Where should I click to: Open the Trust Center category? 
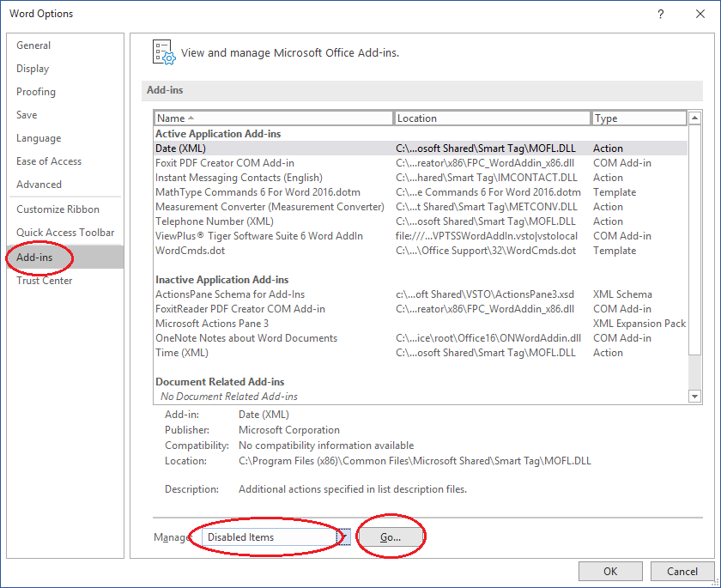pos(44,281)
